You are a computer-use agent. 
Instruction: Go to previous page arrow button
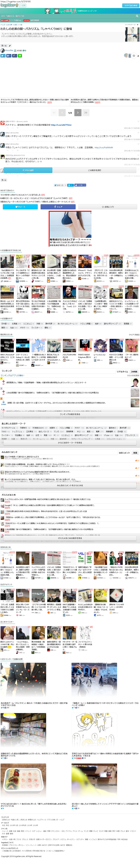point(62,112)
